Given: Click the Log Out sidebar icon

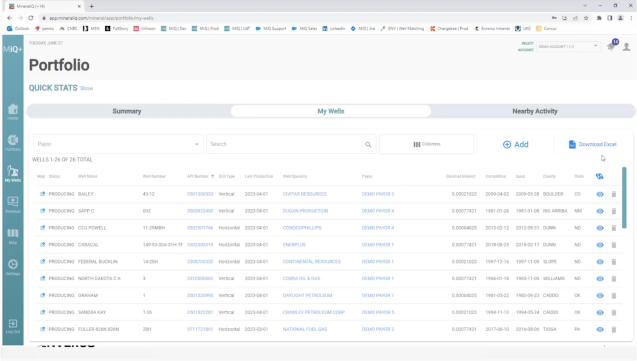Looking at the screenshot, I should coord(13,326).
